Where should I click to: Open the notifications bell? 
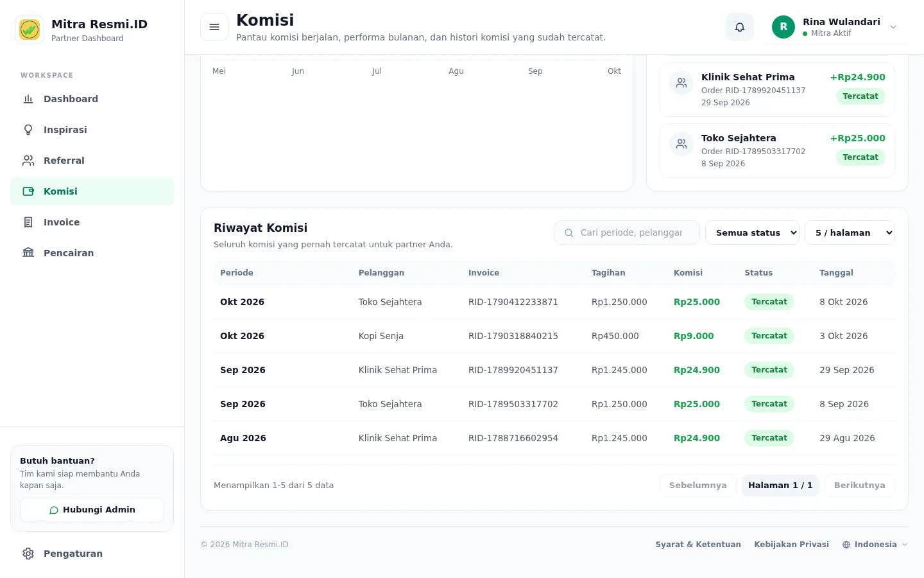[x=740, y=27]
